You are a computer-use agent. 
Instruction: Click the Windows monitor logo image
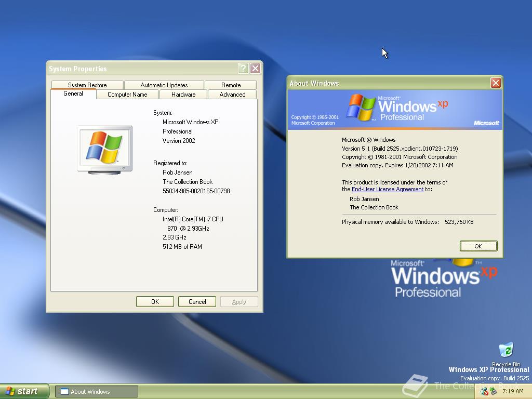(105, 150)
